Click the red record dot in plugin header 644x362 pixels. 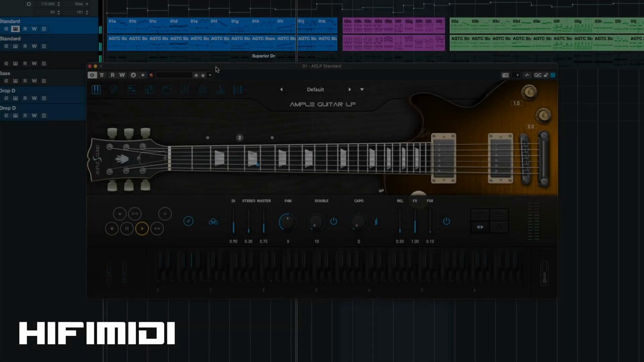151,75
